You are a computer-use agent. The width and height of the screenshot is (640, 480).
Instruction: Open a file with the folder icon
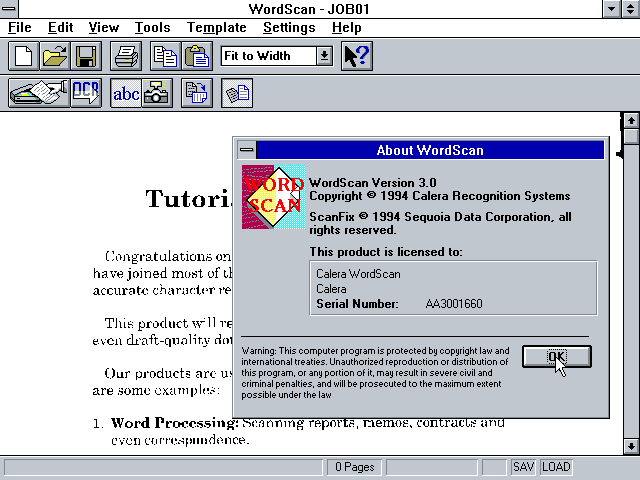55,56
